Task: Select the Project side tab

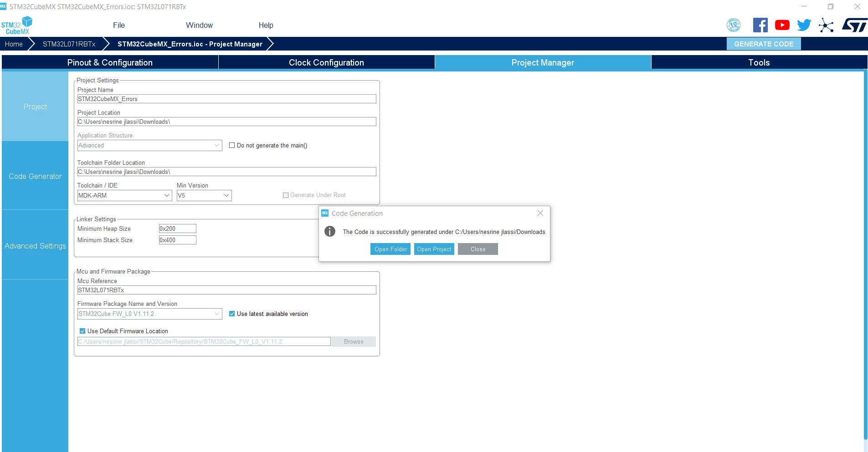Action: tap(35, 107)
